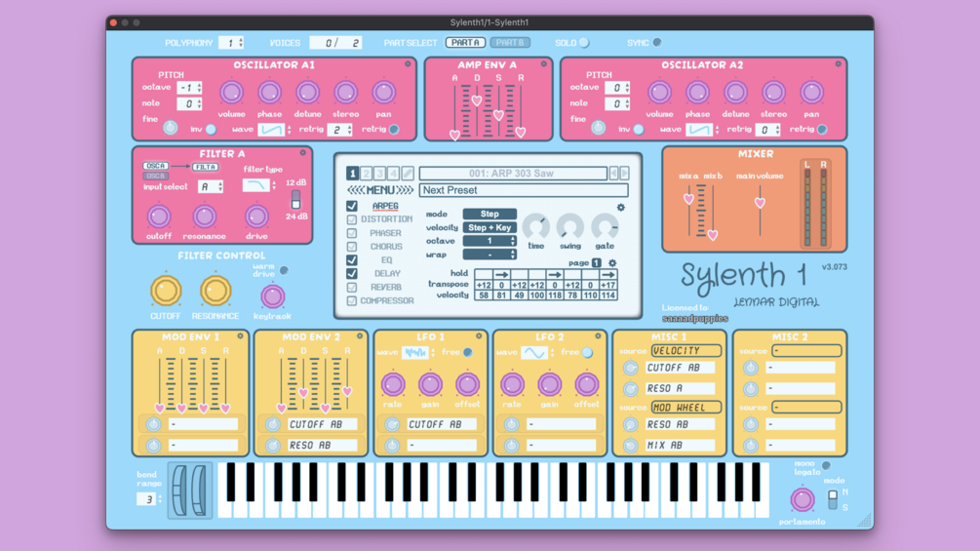Select preset bank tab 3
This screenshot has width=980, height=551.
379,173
